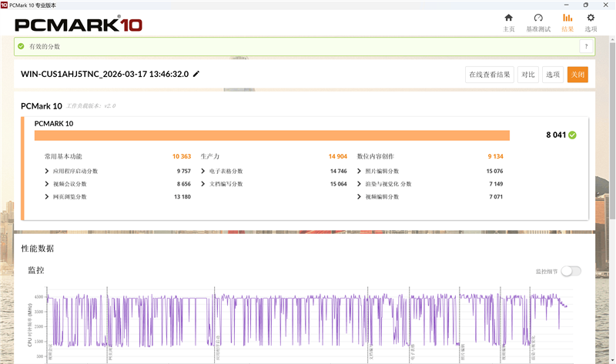Screen dimensions: 616x364
Task: Open the 结果 results chart icon
Action: point(567,18)
